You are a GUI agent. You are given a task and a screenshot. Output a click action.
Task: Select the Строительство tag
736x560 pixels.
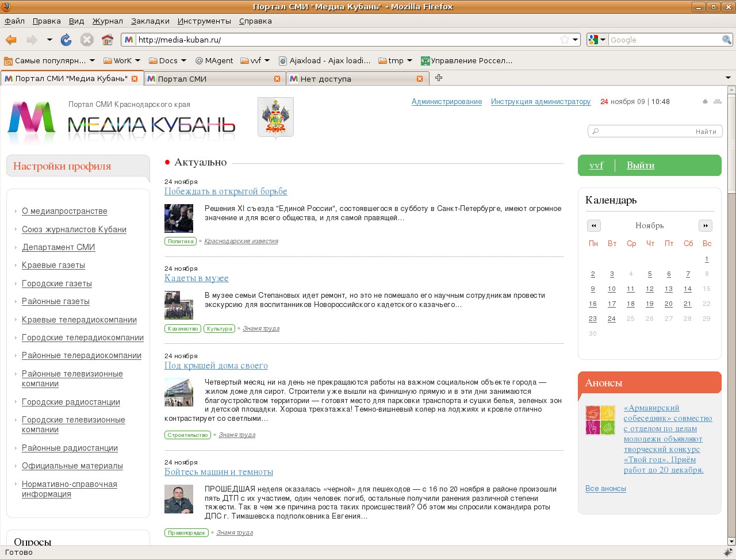point(187,435)
